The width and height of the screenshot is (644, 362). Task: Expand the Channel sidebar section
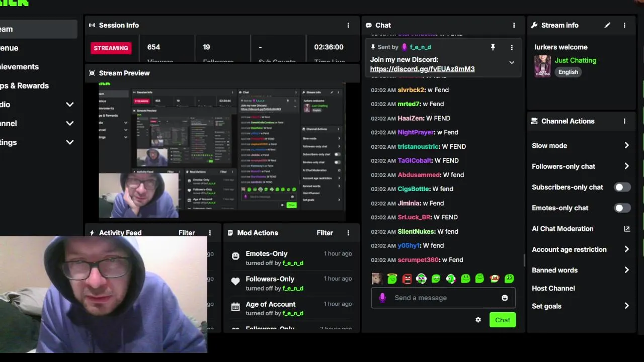coord(70,123)
